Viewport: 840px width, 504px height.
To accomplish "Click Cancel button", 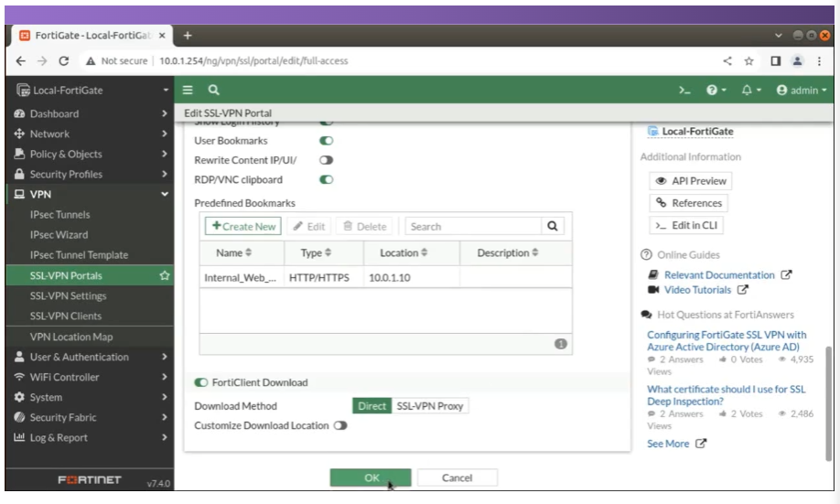I will tap(457, 477).
